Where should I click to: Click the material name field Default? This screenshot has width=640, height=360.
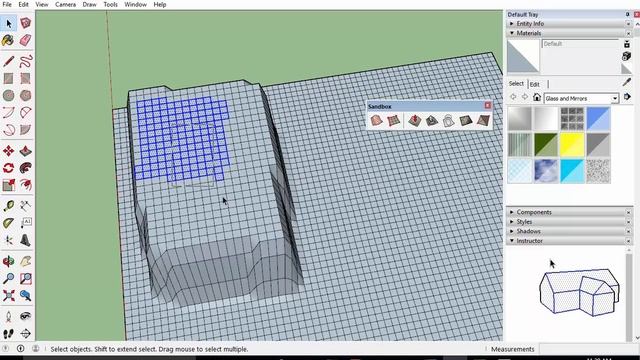click(x=580, y=44)
